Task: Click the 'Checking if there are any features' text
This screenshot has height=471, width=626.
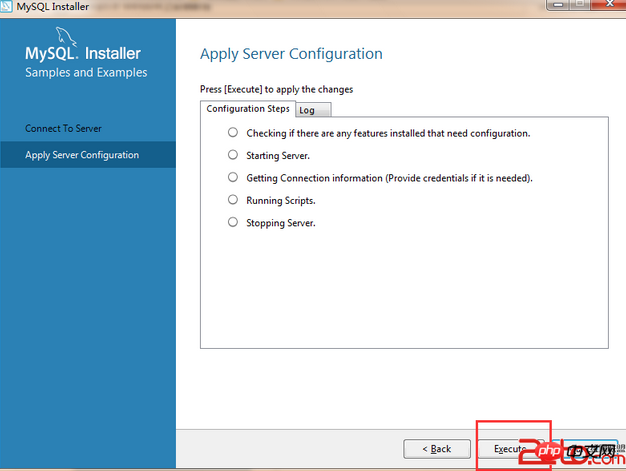Action: pyautogui.click(x=388, y=134)
